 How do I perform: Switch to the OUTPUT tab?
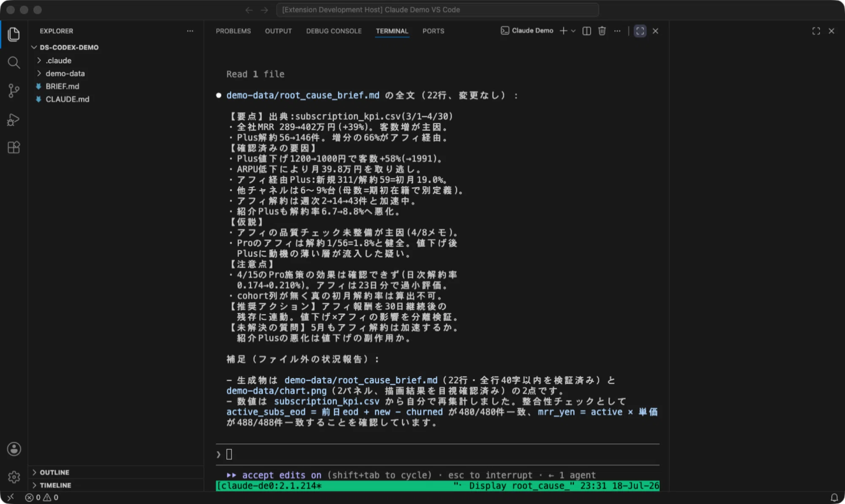click(x=278, y=31)
